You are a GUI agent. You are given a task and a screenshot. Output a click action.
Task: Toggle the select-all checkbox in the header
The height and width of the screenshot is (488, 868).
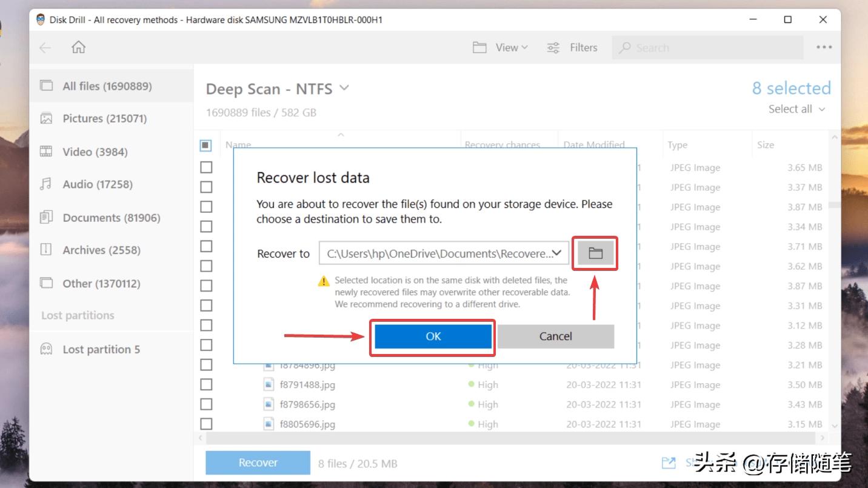[x=206, y=145]
